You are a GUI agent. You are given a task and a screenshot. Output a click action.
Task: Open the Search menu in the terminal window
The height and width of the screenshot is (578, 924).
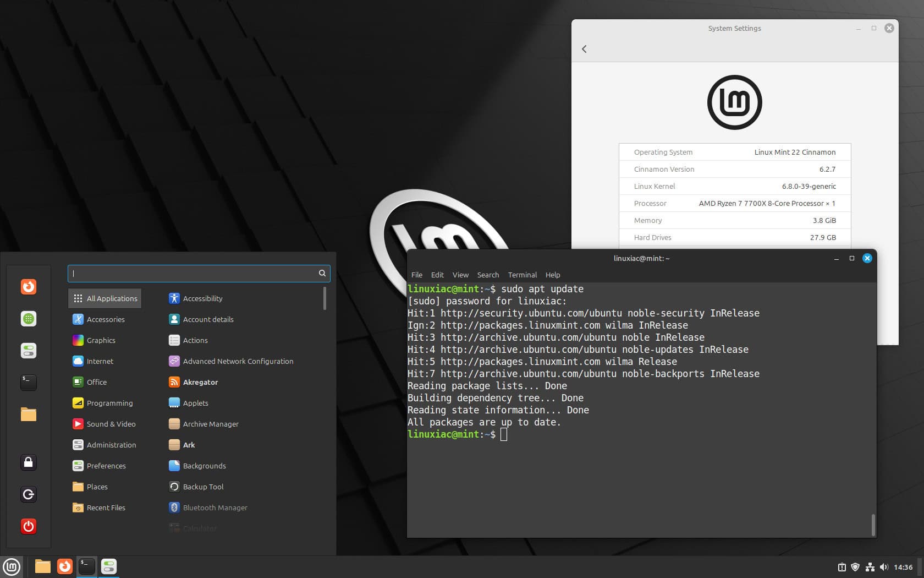(488, 275)
